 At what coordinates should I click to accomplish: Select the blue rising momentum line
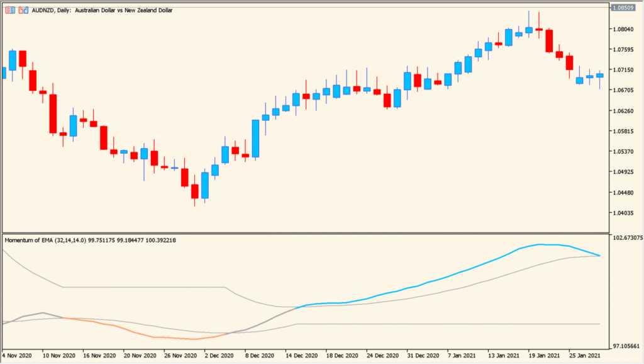point(448,275)
